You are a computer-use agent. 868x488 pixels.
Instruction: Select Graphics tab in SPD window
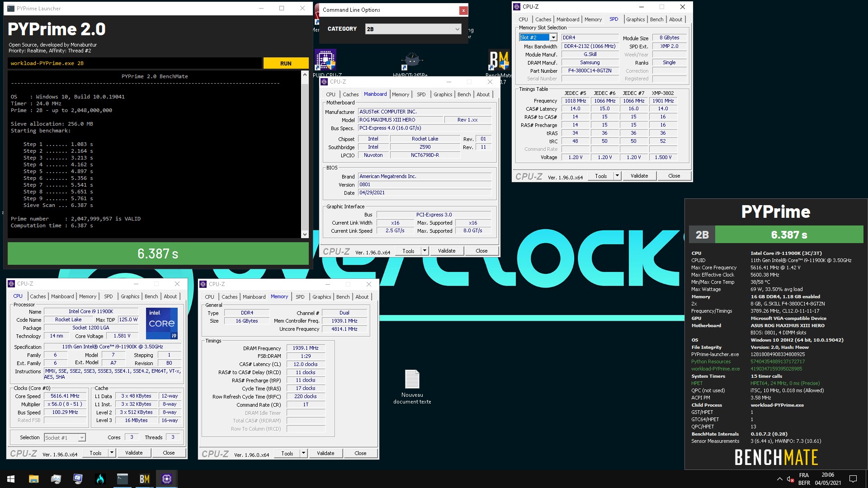click(x=635, y=19)
